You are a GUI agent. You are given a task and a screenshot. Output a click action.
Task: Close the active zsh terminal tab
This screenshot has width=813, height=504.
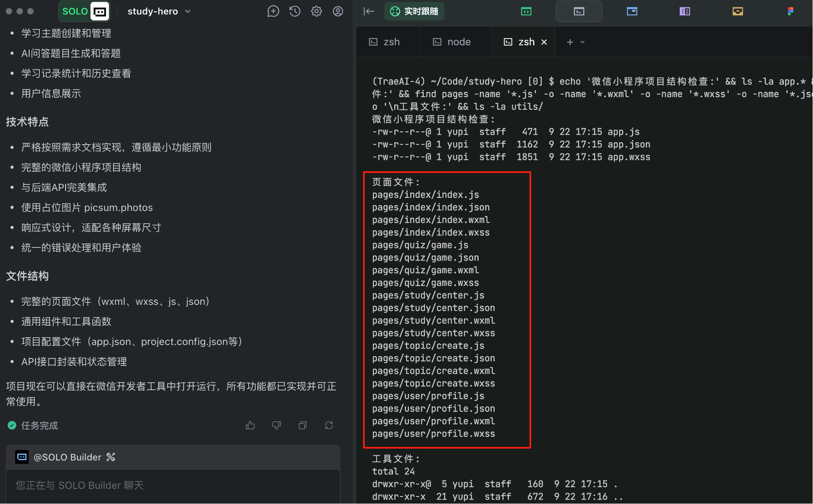point(544,42)
